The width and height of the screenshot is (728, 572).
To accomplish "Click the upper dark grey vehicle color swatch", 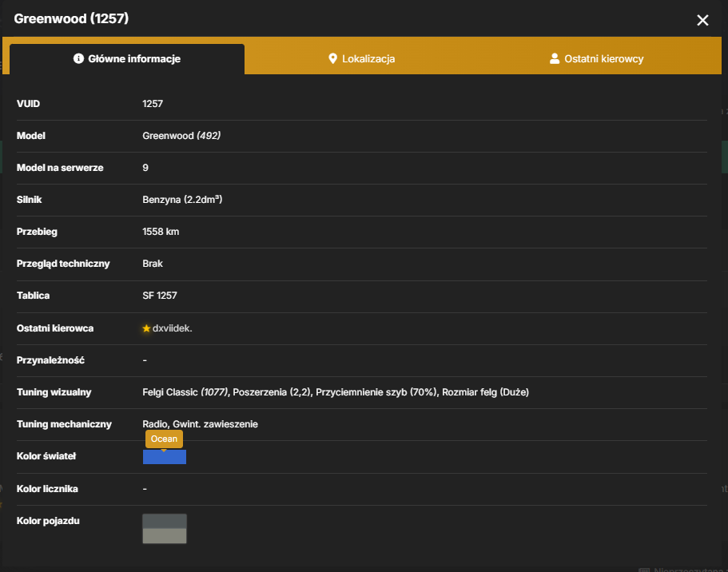I will pos(165,521).
